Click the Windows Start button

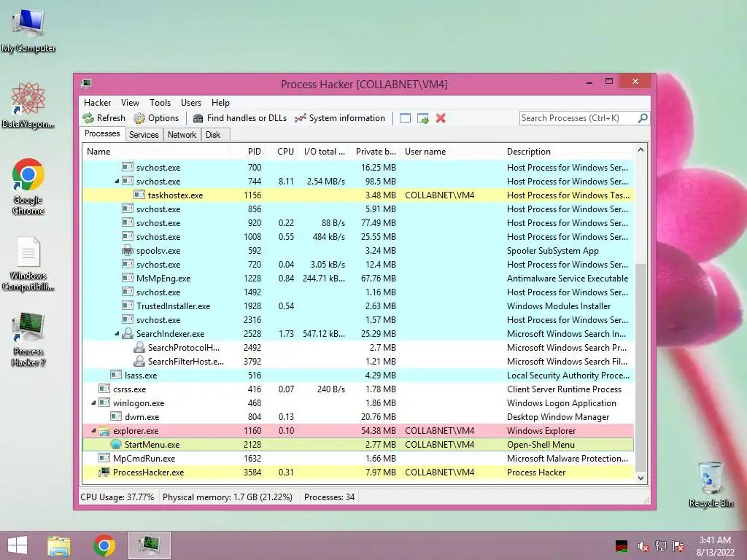[18, 545]
